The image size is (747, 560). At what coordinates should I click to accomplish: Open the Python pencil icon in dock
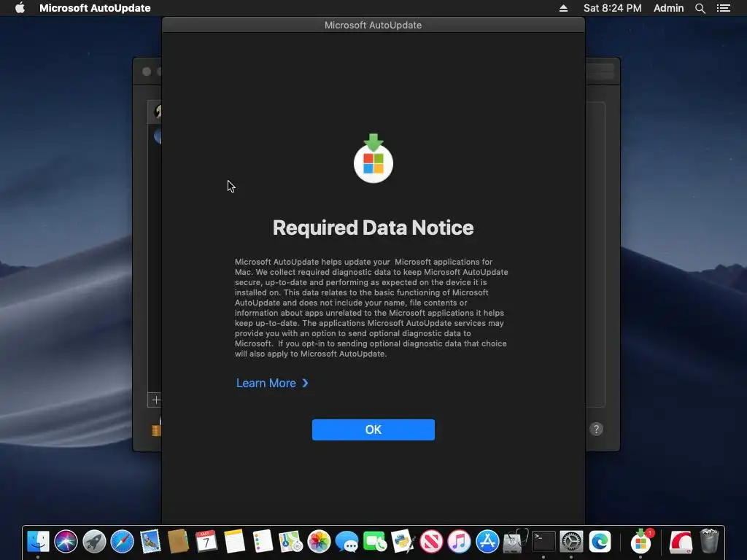point(403,542)
